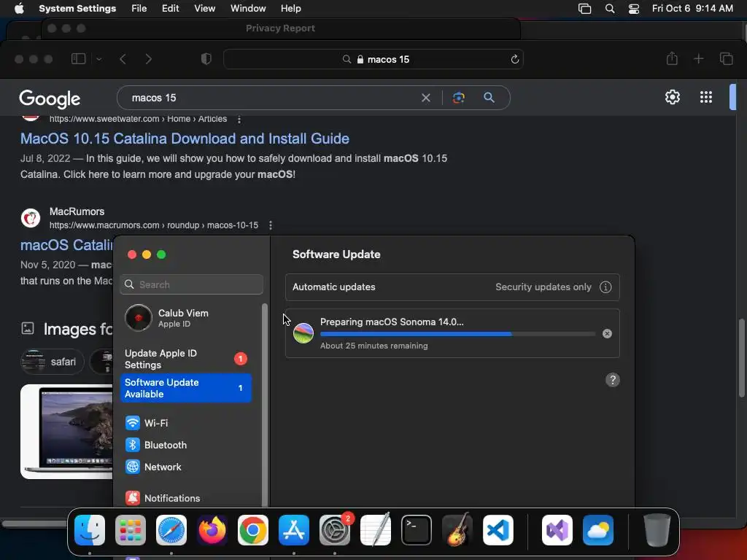Click the Google search query field

tap(271, 98)
